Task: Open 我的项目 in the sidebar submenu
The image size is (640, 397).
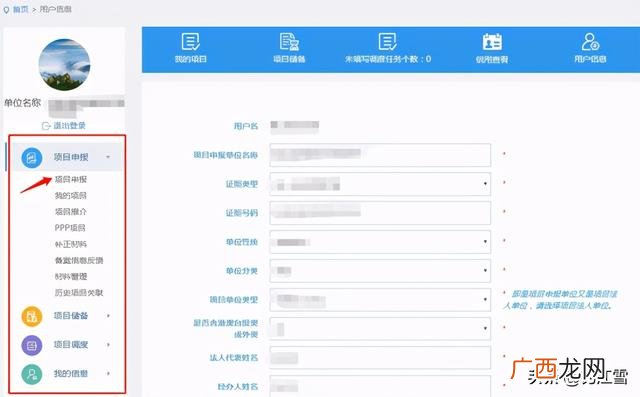Action: (x=71, y=196)
